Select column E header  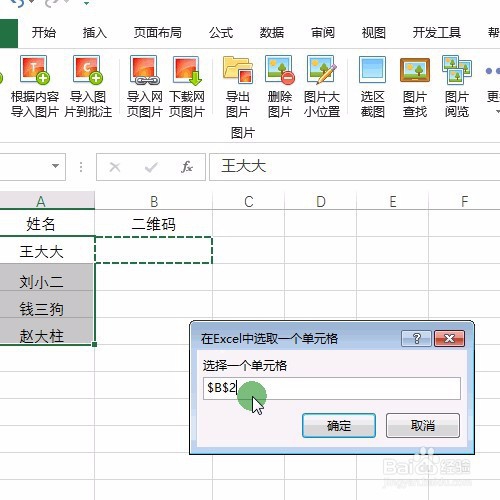point(393,201)
